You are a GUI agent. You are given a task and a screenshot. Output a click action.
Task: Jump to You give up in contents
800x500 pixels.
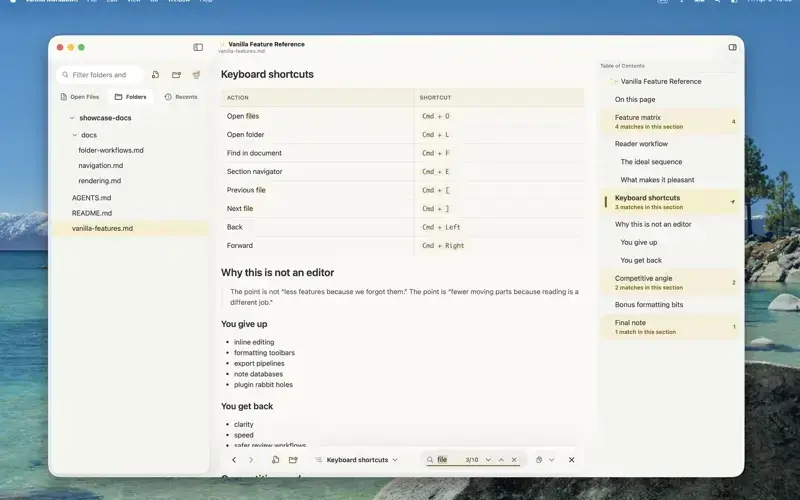(638, 242)
